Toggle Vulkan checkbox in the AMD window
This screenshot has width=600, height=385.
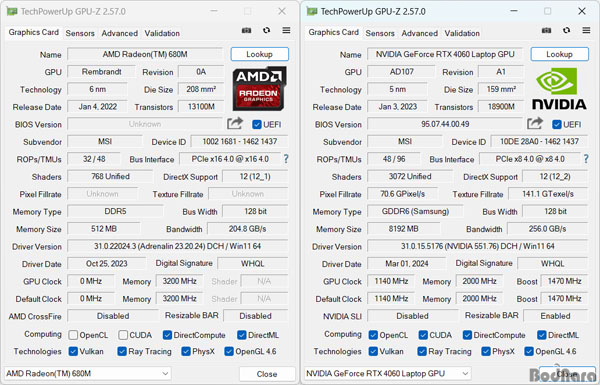(x=73, y=351)
